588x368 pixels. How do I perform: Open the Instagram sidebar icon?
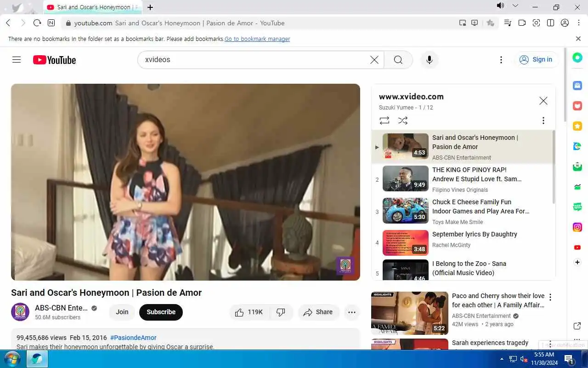(x=577, y=227)
